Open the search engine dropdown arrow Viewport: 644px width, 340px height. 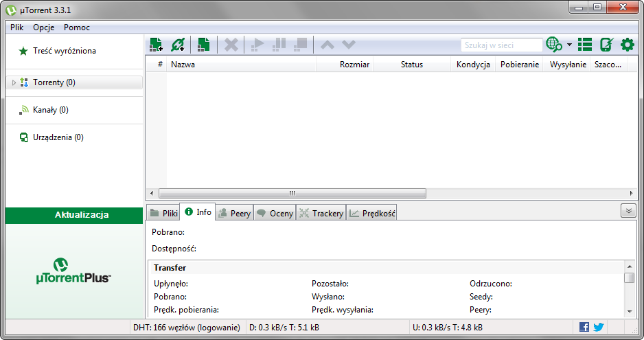coord(569,45)
